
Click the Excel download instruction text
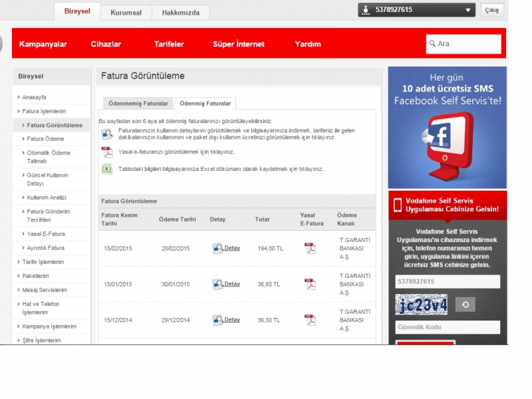(x=221, y=169)
